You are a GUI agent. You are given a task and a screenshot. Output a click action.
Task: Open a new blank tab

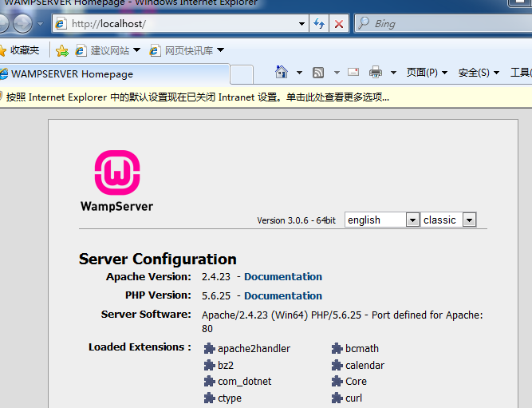coord(242,74)
